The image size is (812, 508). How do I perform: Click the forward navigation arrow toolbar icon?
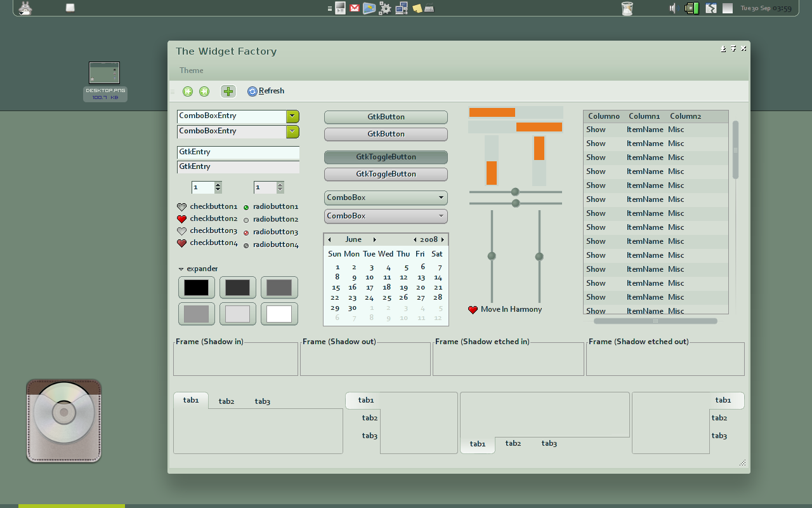(204, 91)
